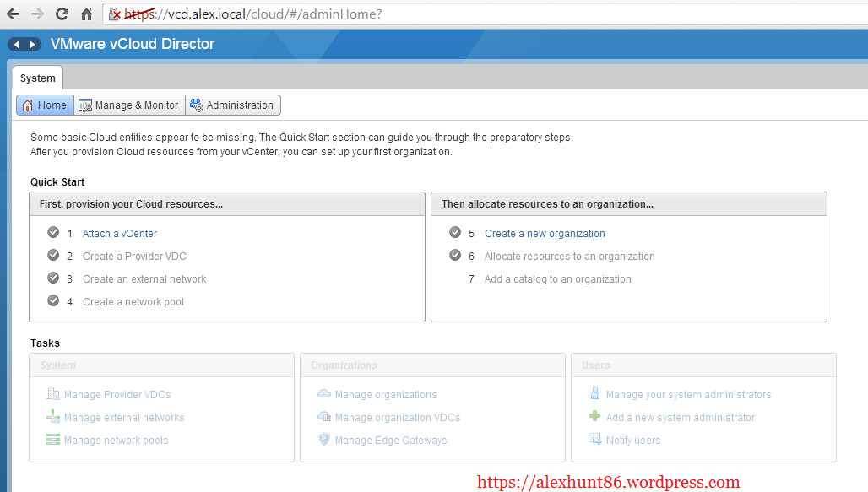Click checkmark beside Create a new organization
This screenshot has height=492, width=868.
(455, 232)
